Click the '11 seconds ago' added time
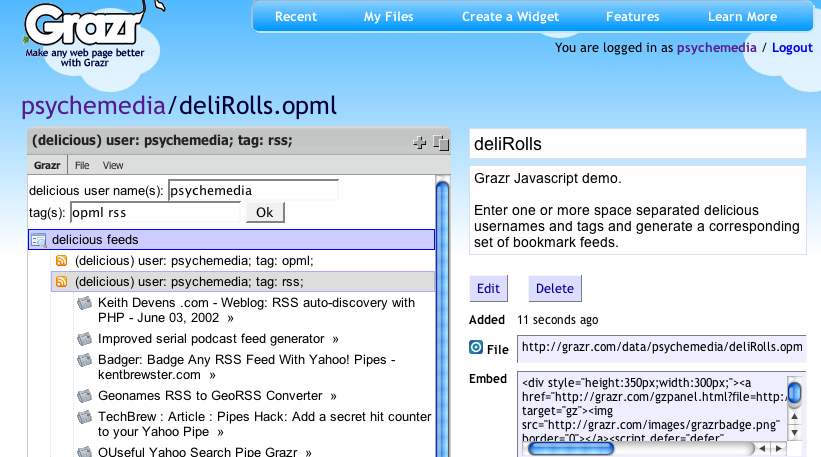 tap(558, 320)
